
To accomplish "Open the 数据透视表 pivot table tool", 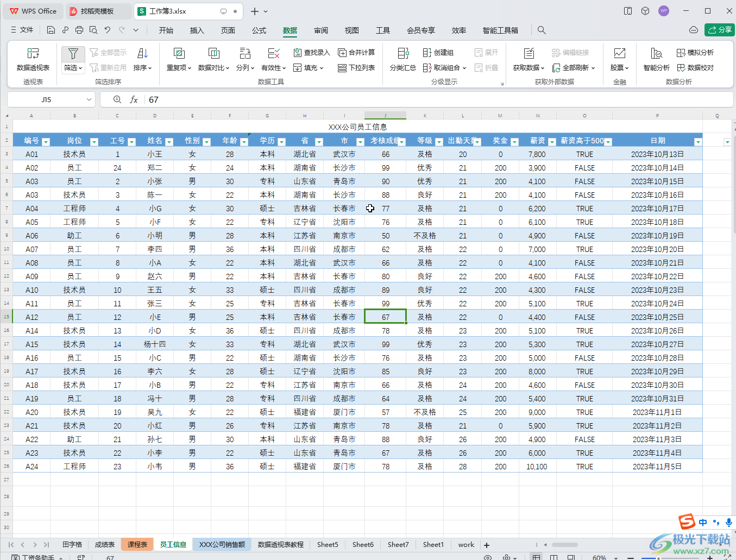I will pyautogui.click(x=33, y=59).
